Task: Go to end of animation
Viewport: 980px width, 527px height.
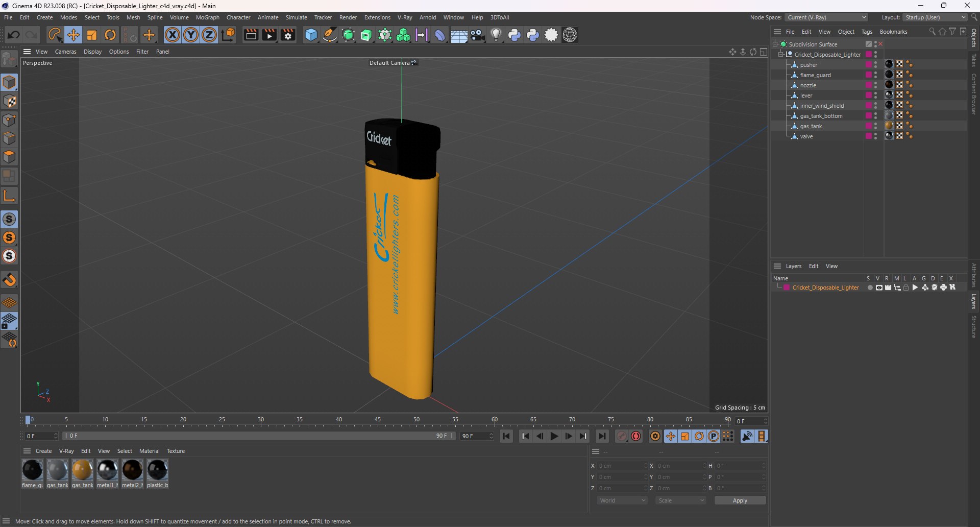Action: tap(602, 436)
